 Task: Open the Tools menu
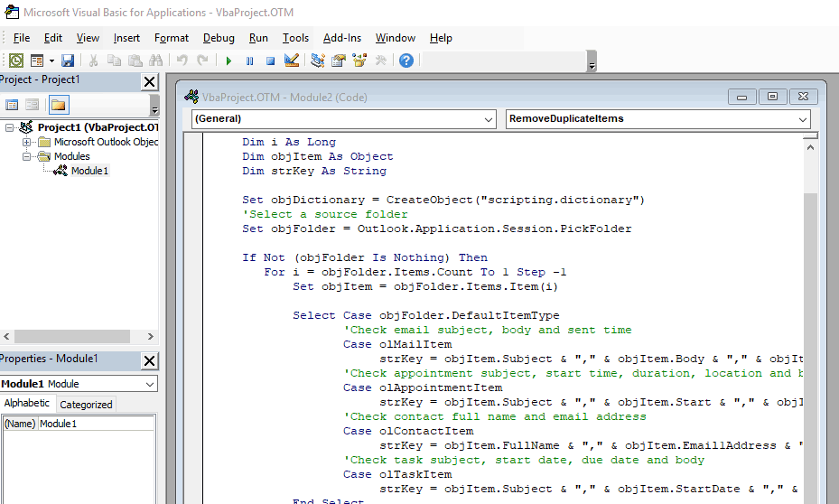pyautogui.click(x=295, y=38)
